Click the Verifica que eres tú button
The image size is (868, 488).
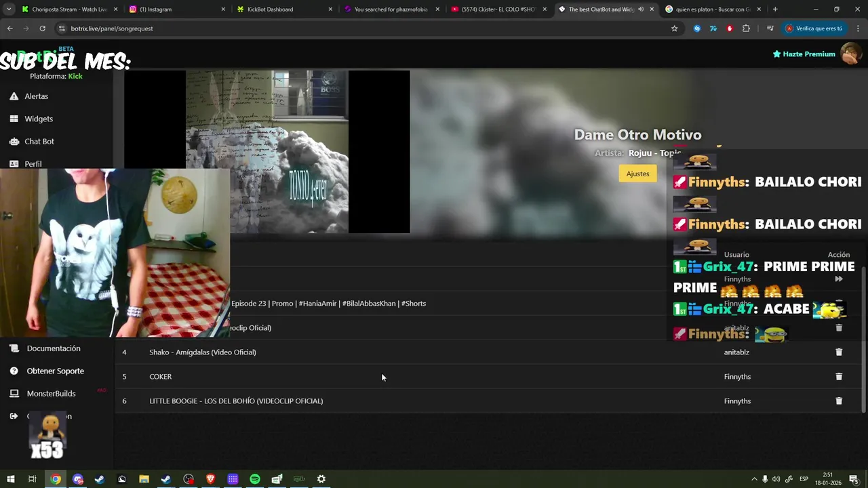[x=814, y=28]
